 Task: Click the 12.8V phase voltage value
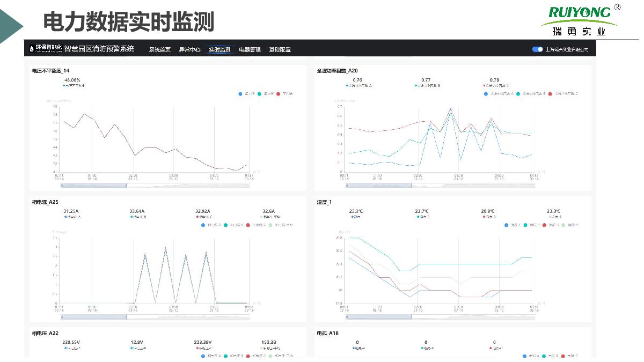[x=137, y=342]
